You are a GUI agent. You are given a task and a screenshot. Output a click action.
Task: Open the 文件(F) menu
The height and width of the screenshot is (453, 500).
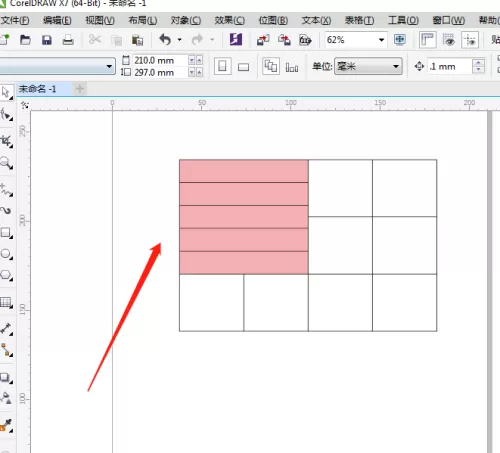click(x=15, y=21)
